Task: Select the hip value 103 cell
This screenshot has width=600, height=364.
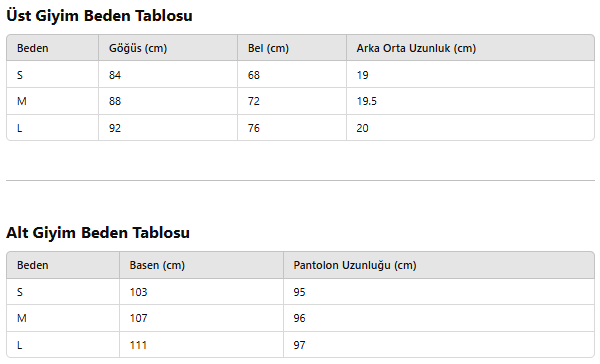Action: point(201,292)
